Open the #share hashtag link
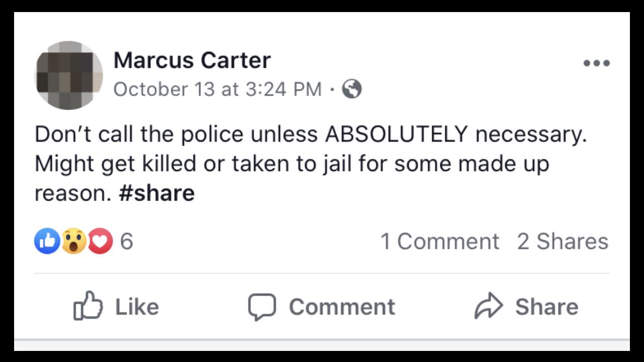The image size is (644, 362). coord(156,193)
